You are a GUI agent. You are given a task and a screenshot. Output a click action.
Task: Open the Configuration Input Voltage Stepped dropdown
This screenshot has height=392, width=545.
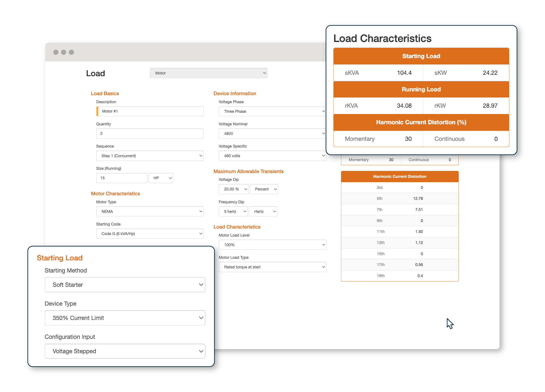[x=125, y=351]
